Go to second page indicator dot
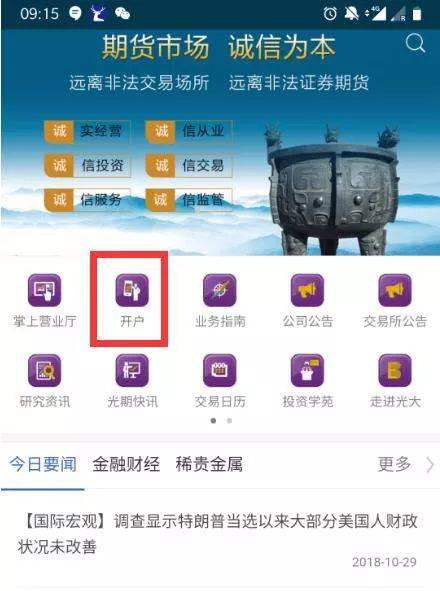Image resolution: width=440 pixels, height=591 pixels. [x=229, y=421]
